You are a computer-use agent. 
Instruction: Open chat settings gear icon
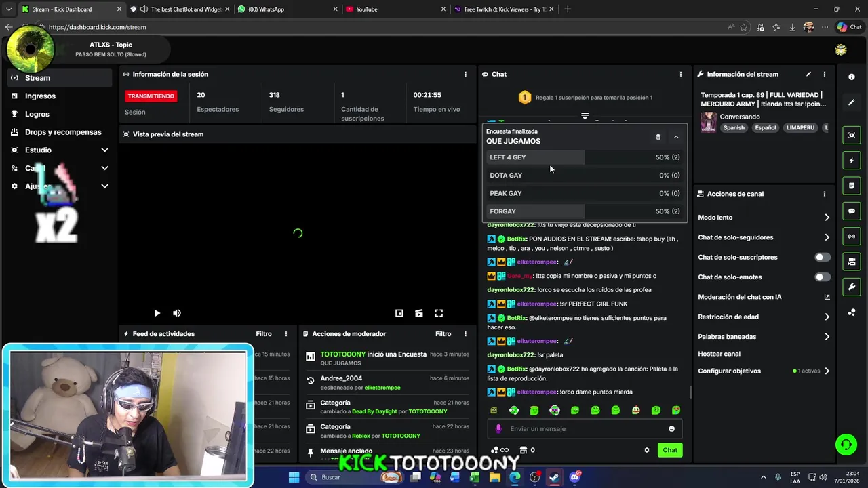tap(647, 450)
